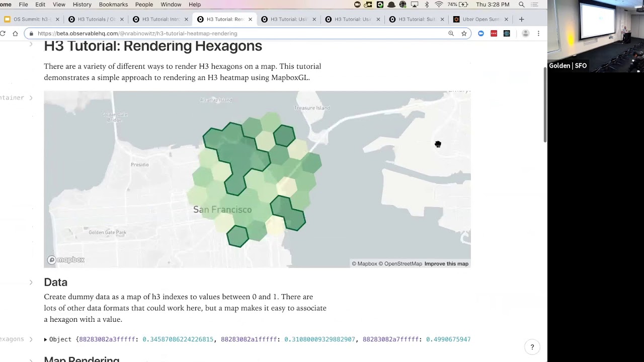Viewport: 644px width, 362px height.
Task: Open the Help menu
Action: coord(195,5)
